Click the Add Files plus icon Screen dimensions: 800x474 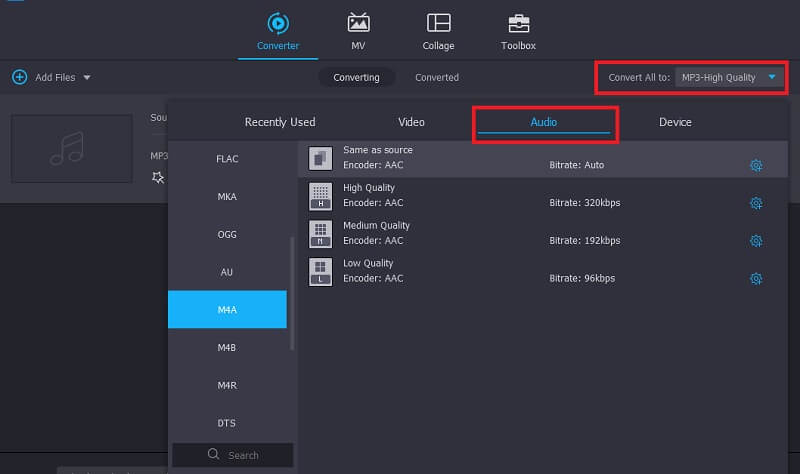click(x=19, y=77)
